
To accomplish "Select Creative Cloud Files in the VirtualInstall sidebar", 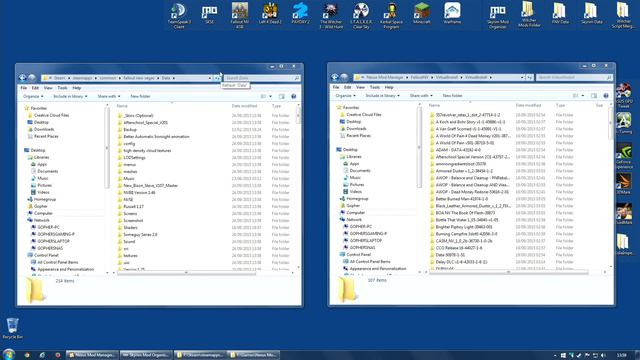I will coord(364,115).
